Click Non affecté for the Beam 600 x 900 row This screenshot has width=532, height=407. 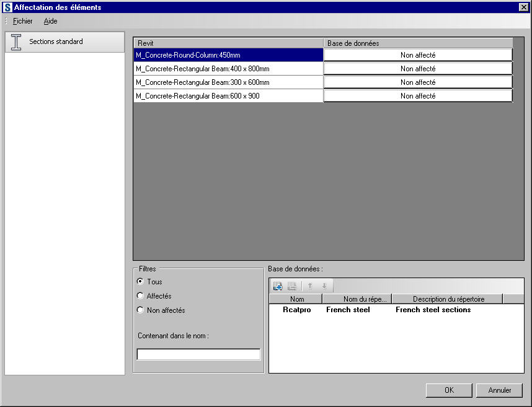(418, 96)
